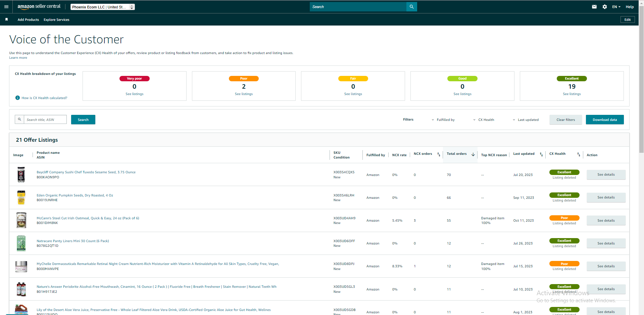Click the 21 Offer Listings heading
This screenshot has width=644, height=315.
click(x=37, y=140)
